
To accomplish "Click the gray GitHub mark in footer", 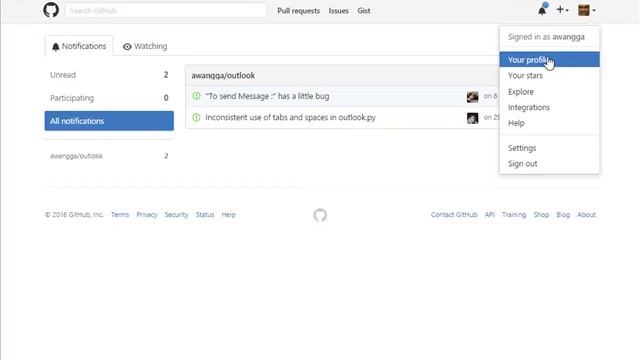I will tap(320, 215).
